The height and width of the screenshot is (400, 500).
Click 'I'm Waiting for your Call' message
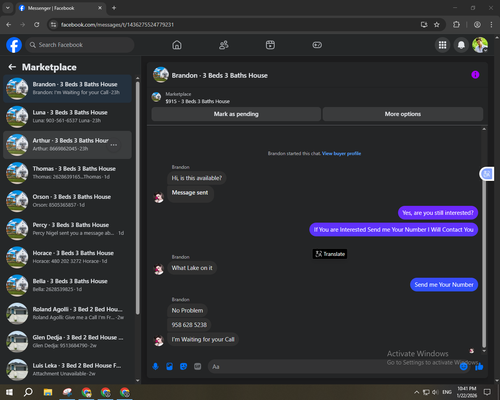[x=203, y=339]
